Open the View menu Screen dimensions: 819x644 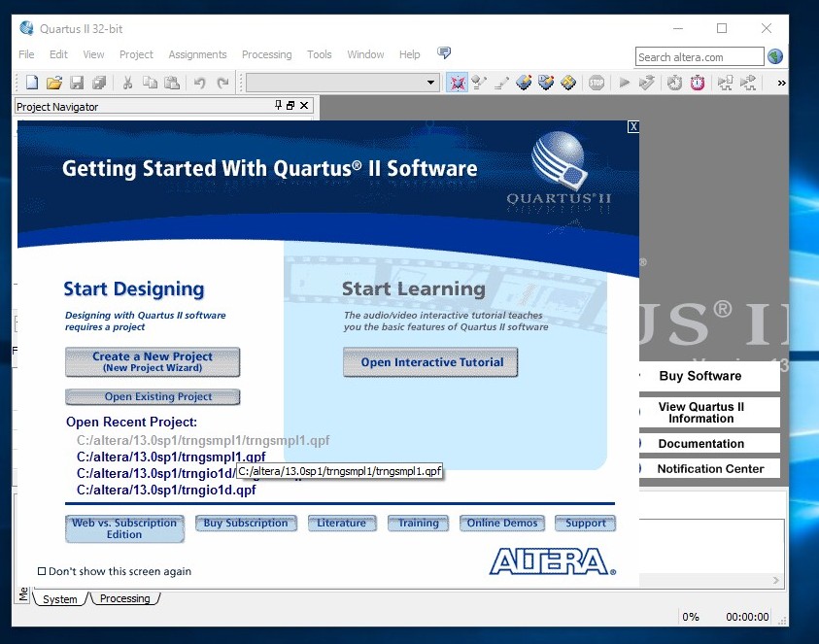93,54
